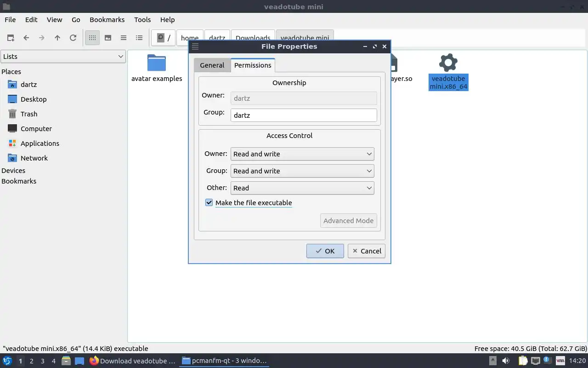Switch to workspace 4
The image size is (588, 368).
coord(54,361)
